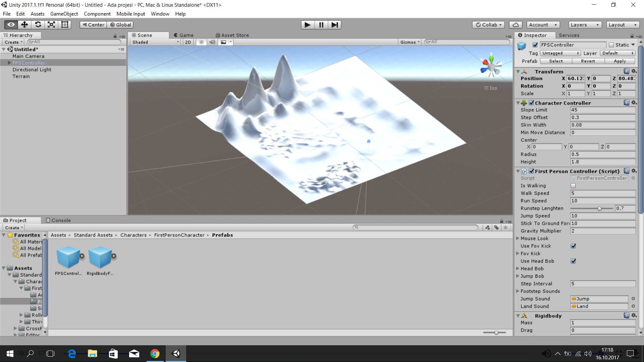This screenshot has width=644, height=362.
Task: Click the prefab Apply button
Action: click(x=620, y=61)
